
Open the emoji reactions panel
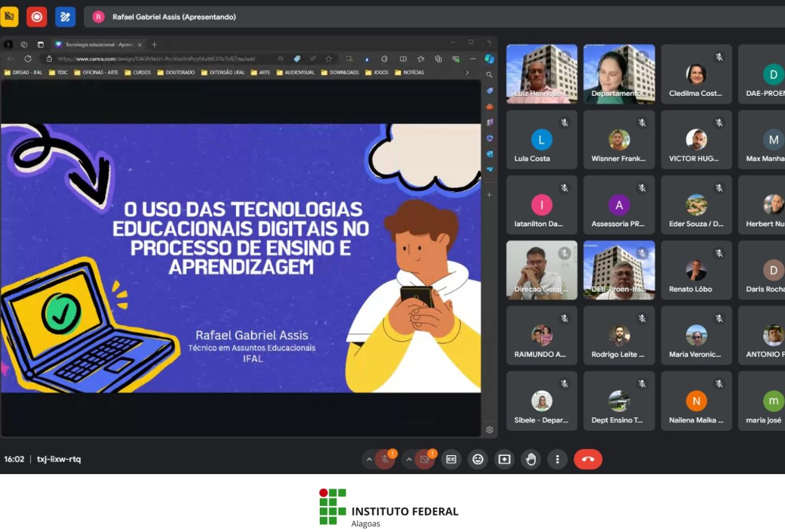coord(478,459)
